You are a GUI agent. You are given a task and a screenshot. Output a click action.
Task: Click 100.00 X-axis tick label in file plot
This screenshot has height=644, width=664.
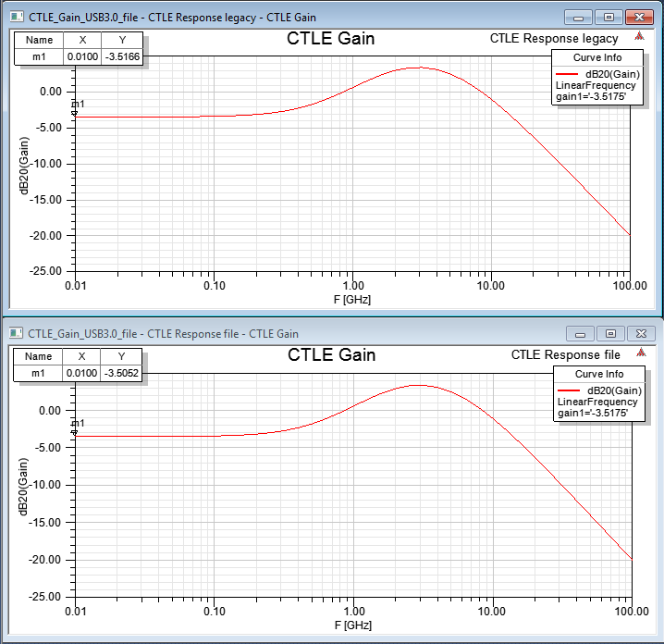click(x=632, y=611)
